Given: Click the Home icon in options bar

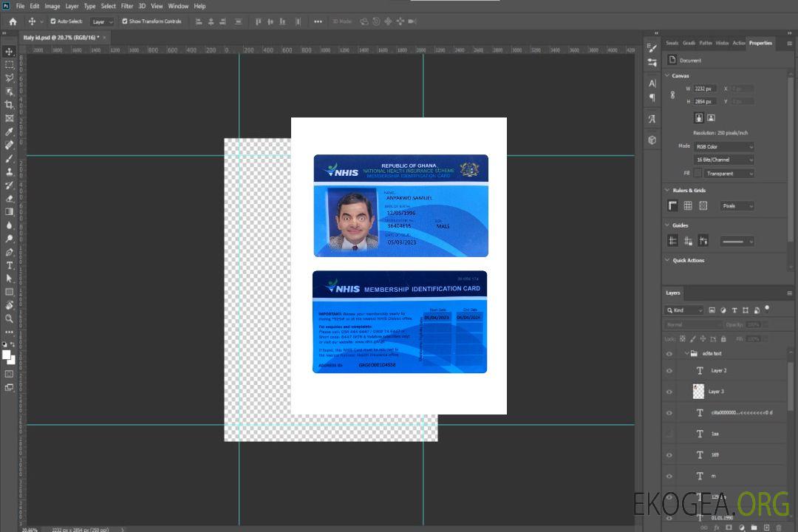Looking at the screenshot, I should click(x=13, y=21).
